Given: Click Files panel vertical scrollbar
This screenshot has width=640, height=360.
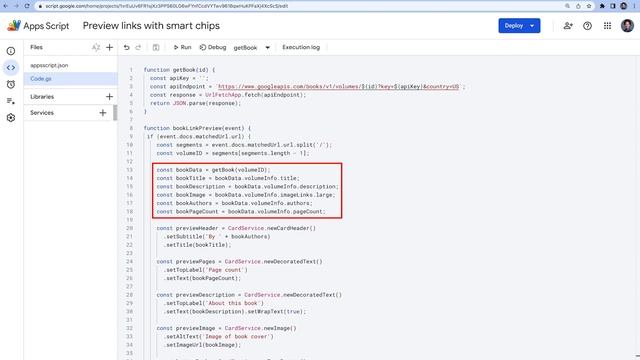Looking at the screenshot, I should (116, 113).
